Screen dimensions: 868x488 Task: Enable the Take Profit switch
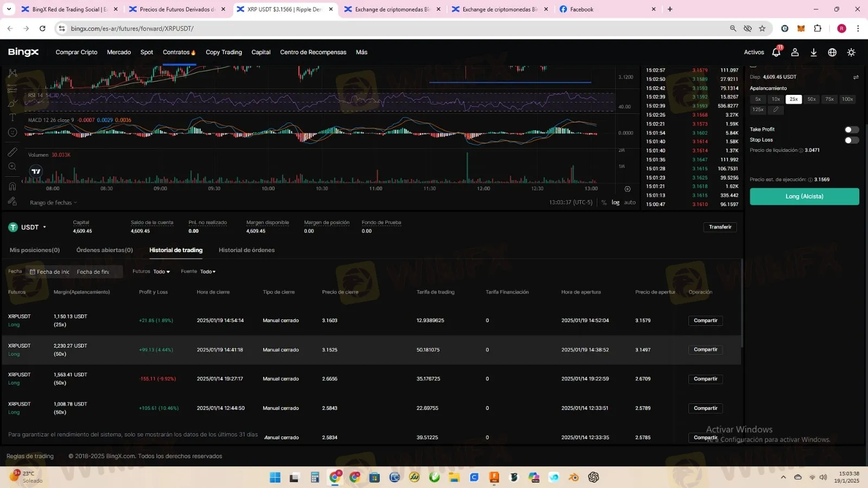click(x=852, y=130)
